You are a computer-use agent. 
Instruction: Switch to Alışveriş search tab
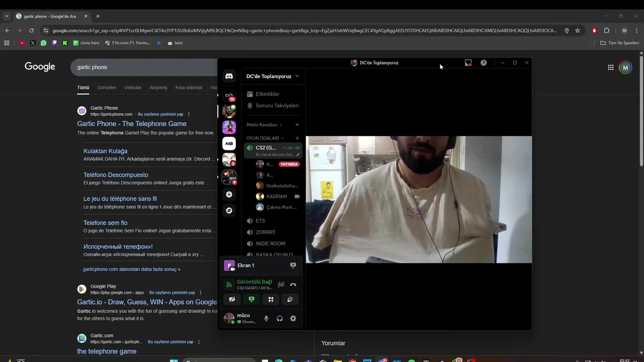tap(158, 87)
